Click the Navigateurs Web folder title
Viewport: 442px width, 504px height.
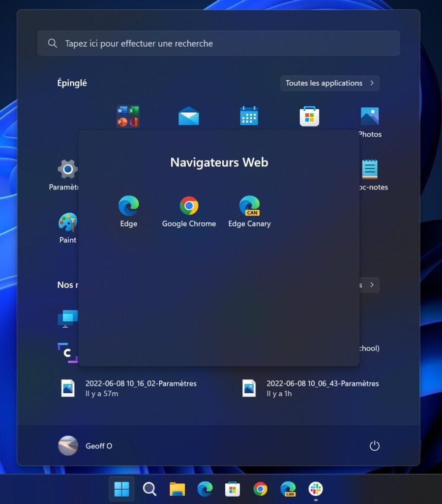pos(219,162)
